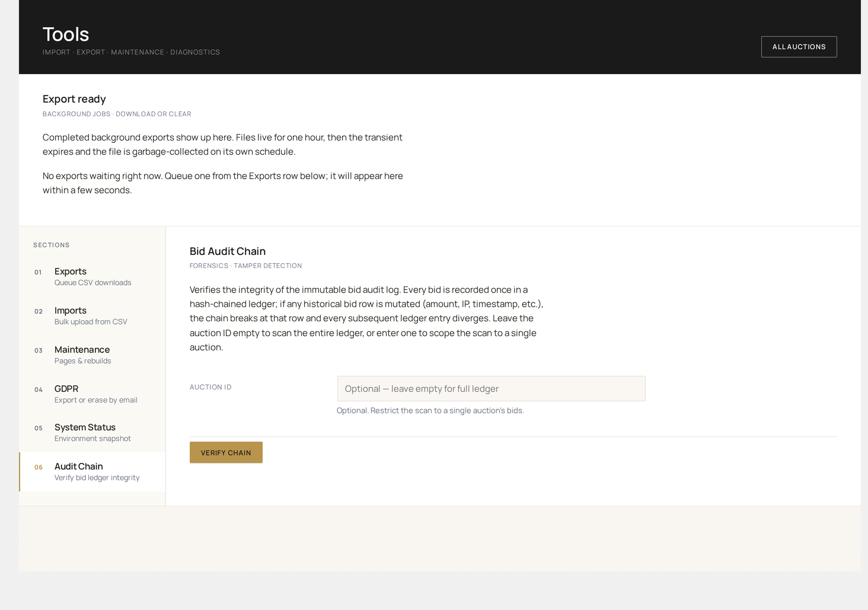The image size is (868, 610).
Task: Go to the Maintenance section
Action: (92, 354)
